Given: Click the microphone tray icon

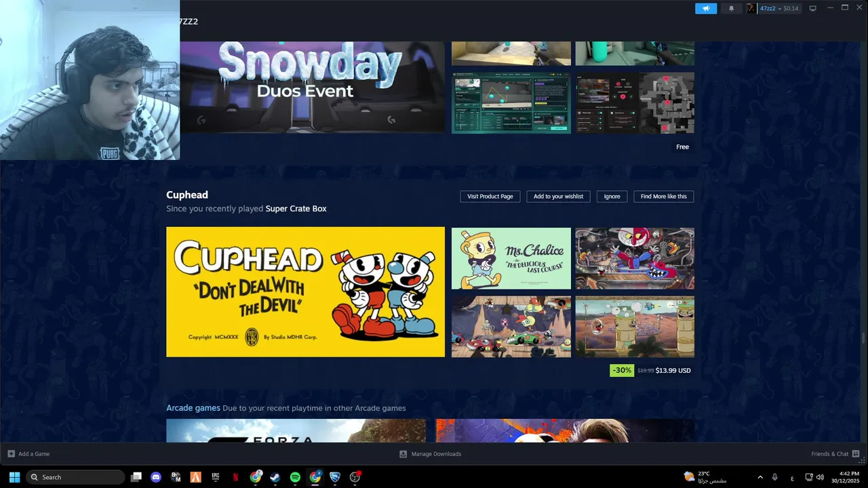Looking at the screenshot, I should pos(775,477).
